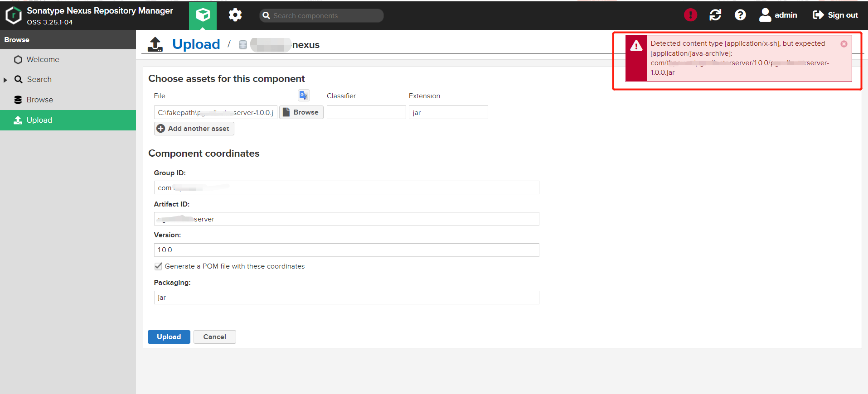Click the warning triangle on error message

pyautogui.click(x=636, y=45)
